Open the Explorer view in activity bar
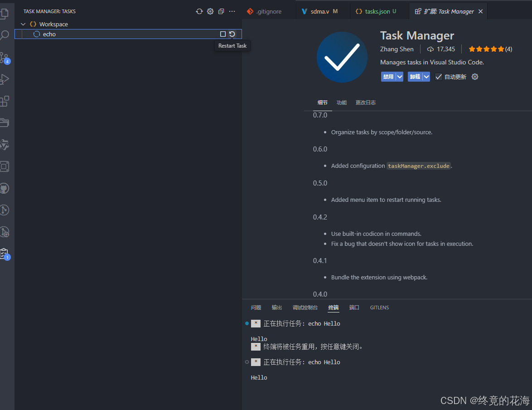 pyautogui.click(x=5, y=13)
